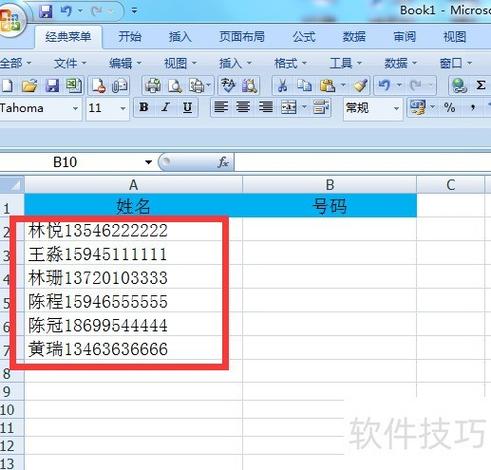Click the hyperlink globe icon
Viewport: 491px width, 470px height.
(x=459, y=86)
